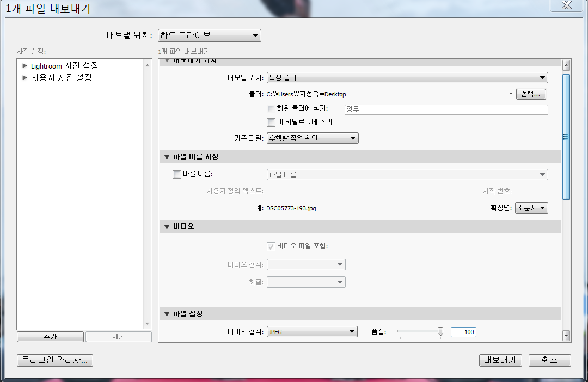This screenshot has height=382, width=588.
Task: Click the small arrow beside folder path
Action: click(511, 94)
